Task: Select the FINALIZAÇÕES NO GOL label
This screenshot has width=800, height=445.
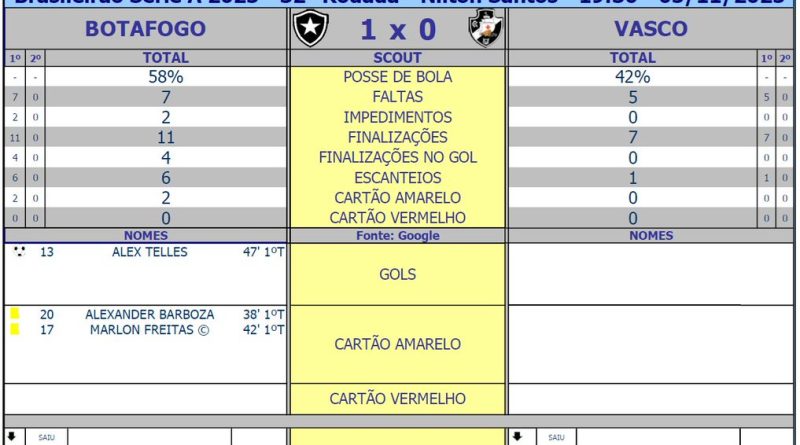Action: 397,157
